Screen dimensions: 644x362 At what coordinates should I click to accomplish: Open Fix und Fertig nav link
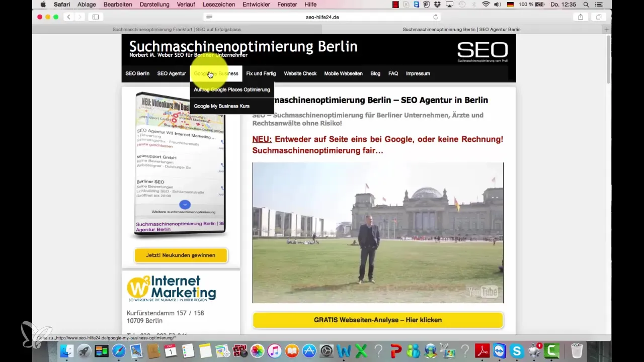[x=261, y=73]
